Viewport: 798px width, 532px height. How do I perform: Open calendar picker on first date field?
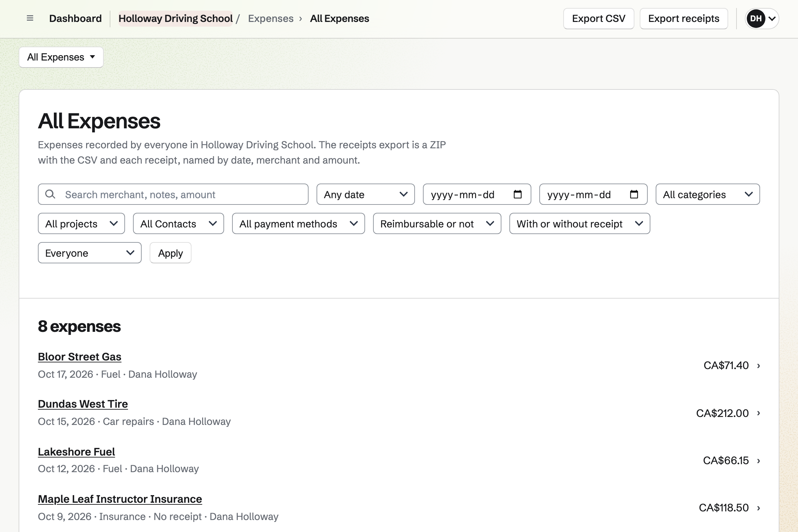point(517,195)
